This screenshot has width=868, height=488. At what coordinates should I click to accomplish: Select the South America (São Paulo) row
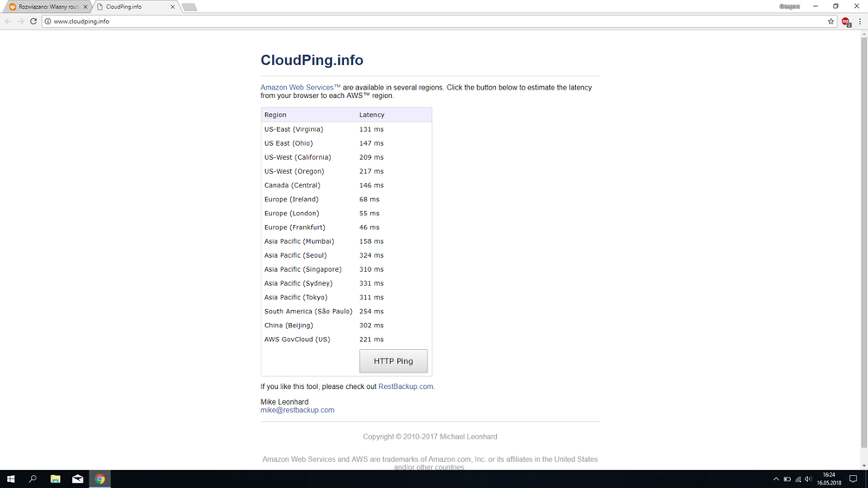347,312
